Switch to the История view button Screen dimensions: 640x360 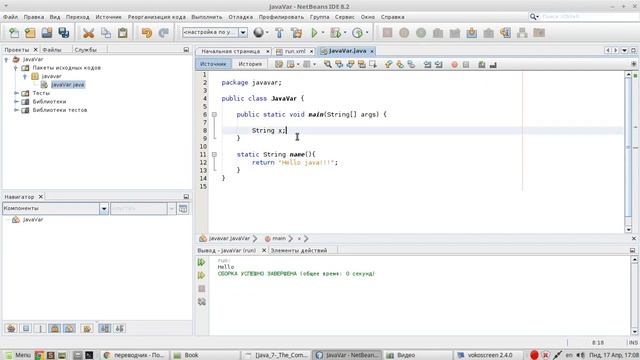[x=250, y=64]
